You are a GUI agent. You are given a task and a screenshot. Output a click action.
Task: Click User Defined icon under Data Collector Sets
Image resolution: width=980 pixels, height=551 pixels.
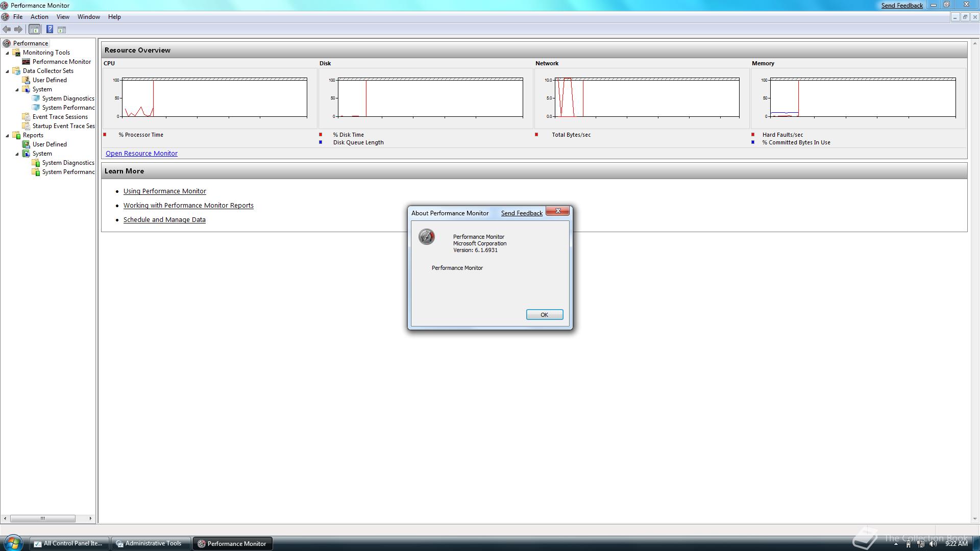pos(26,80)
